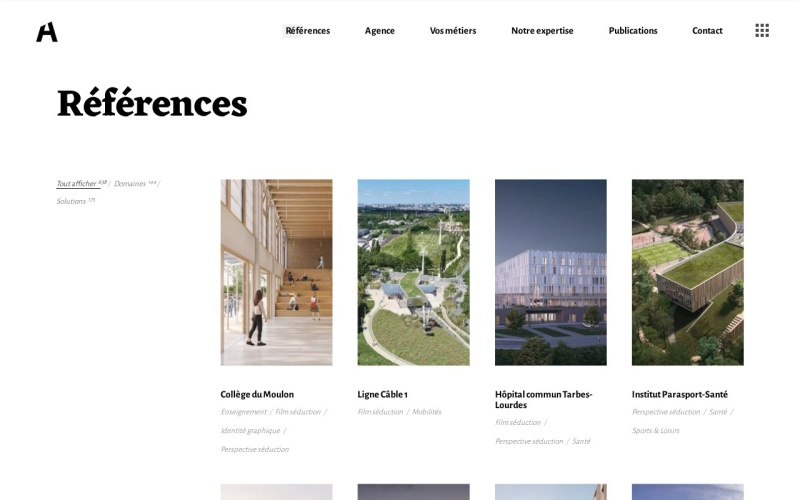Image resolution: width=800 pixels, height=500 pixels.
Task: Filter by Sports & Loisirs tag
Action: (656, 431)
